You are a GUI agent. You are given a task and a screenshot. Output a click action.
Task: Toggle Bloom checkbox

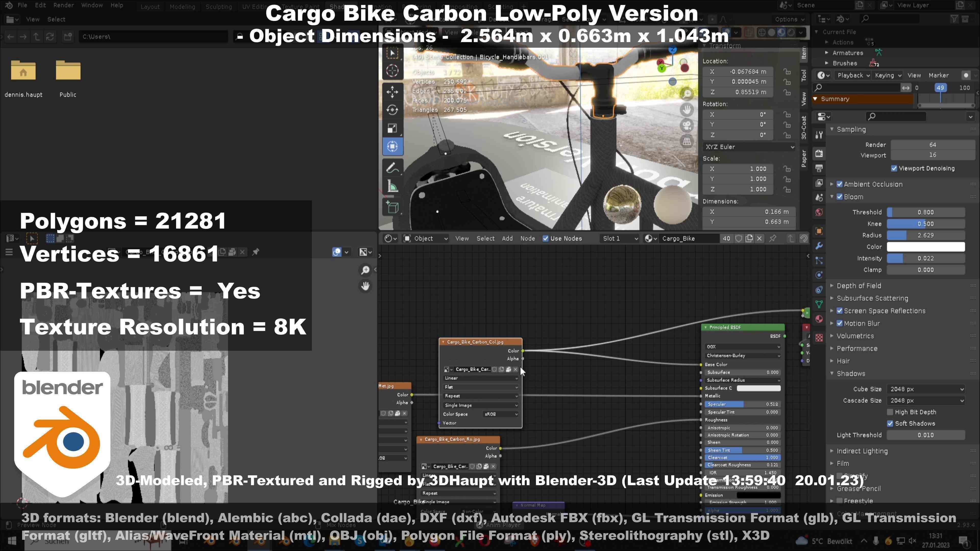click(x=840, y=197)
